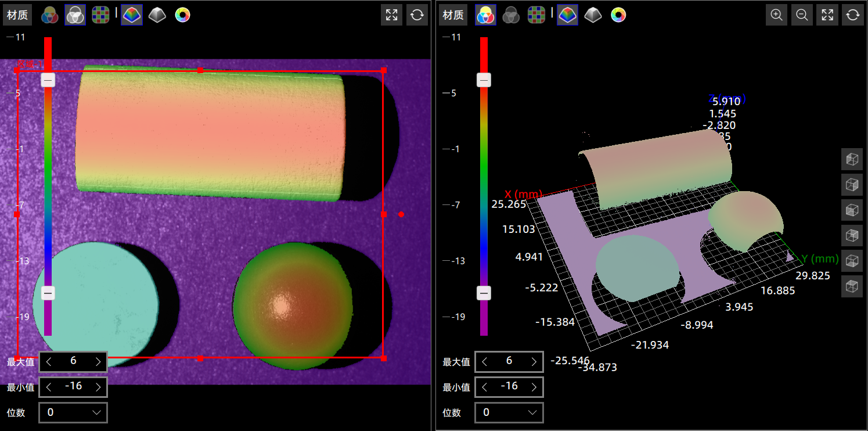Click top-right corner handle of red ROI box
This screenshot has height=431, width=868.
click(383, 70)
